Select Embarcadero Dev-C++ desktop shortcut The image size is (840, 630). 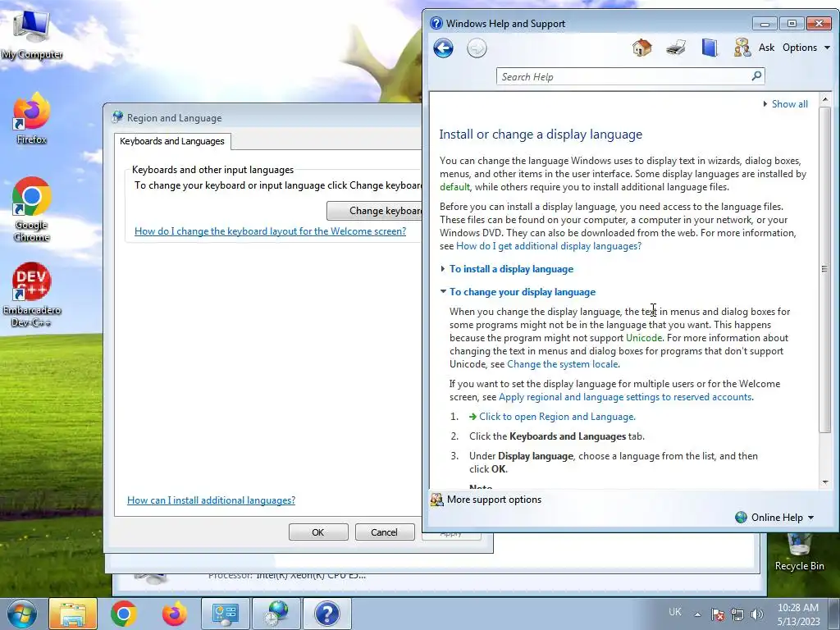tap(32, 294)
